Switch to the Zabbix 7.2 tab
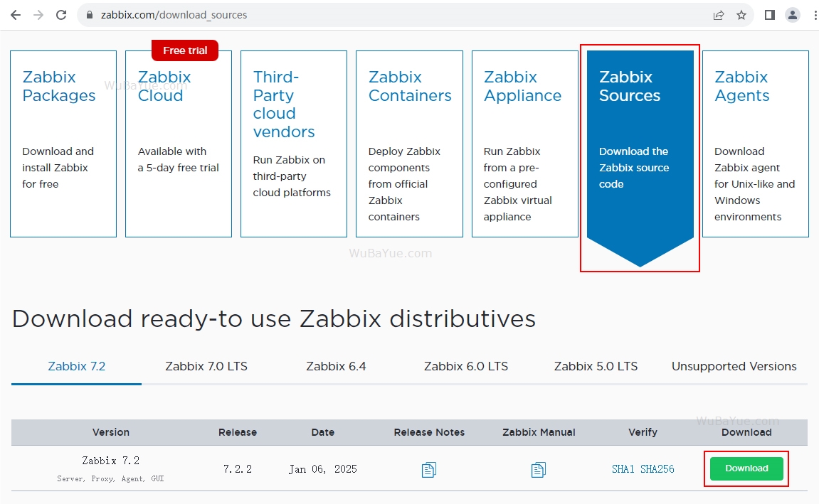Image resolution: width=819 pixels, height=504 pixels. pyautogui.click(x=76, y=366)
